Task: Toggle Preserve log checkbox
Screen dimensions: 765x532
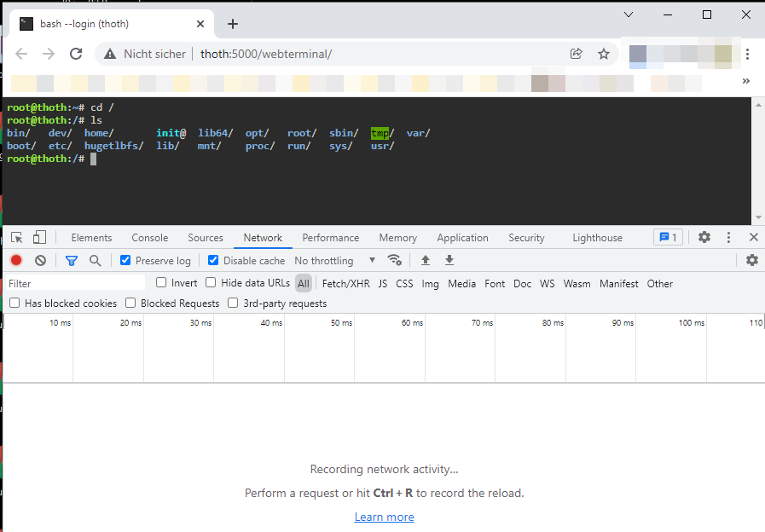Action: 125,260
